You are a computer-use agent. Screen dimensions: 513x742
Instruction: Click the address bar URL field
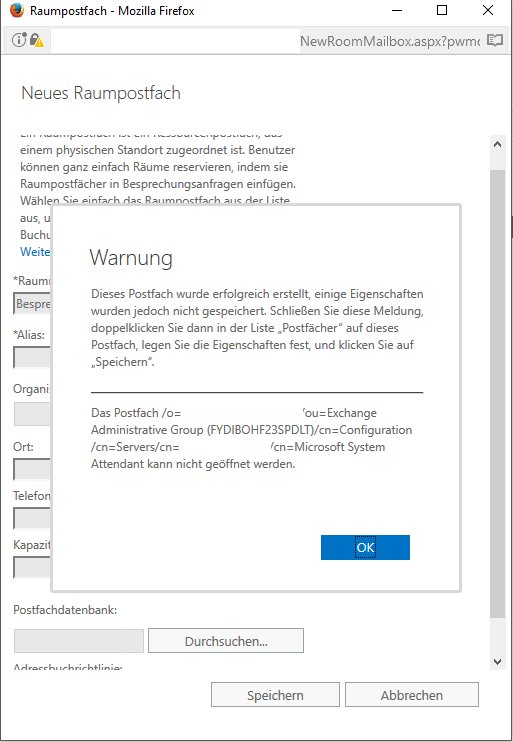tap(265, 41)
